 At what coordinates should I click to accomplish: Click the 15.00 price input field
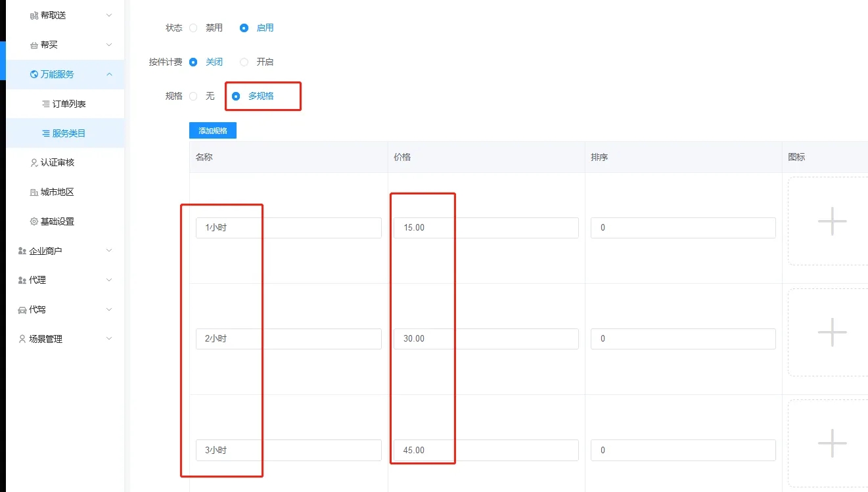[x=486, y=228]
